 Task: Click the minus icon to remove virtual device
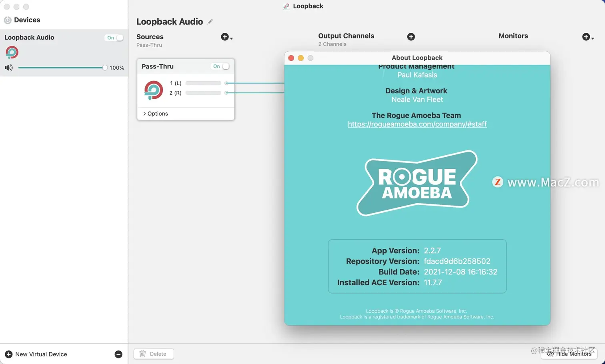(x=118, y=354)
